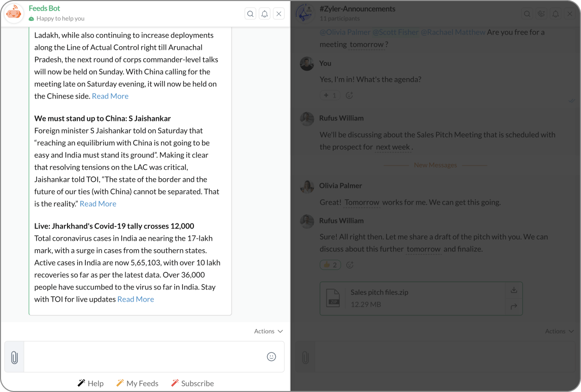Click the @Olivia Palmer mention

pyautogui.click(x=345, y=32)
